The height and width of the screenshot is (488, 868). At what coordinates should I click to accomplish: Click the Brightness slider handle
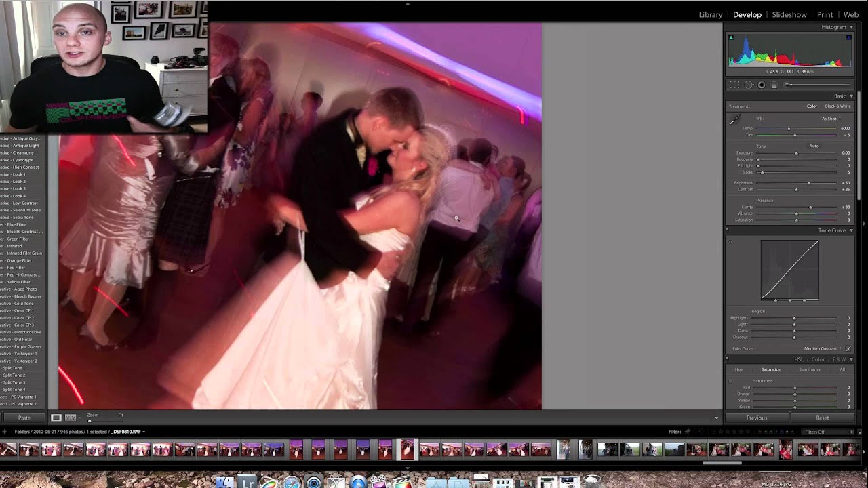click(808, 183)
